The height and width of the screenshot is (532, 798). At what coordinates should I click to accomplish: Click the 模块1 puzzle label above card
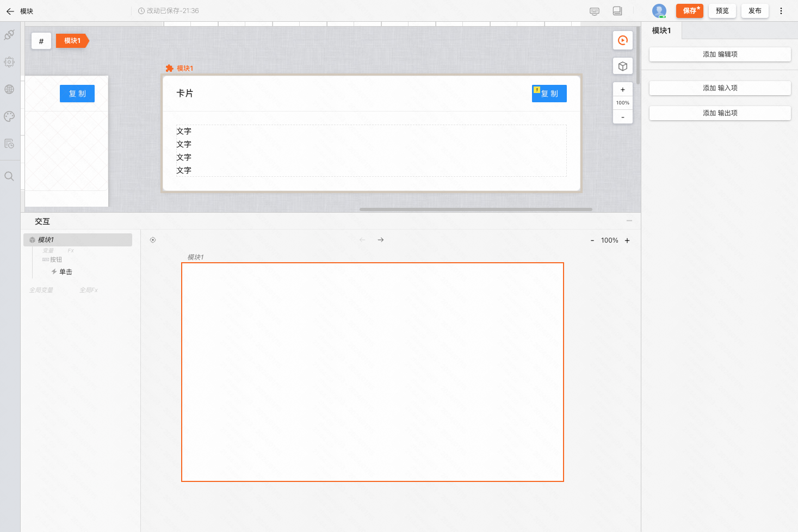click(x=180, y=69)
